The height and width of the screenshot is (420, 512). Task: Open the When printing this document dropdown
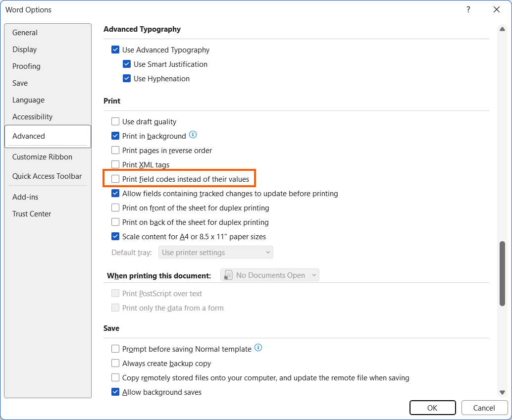pos(270,275)
